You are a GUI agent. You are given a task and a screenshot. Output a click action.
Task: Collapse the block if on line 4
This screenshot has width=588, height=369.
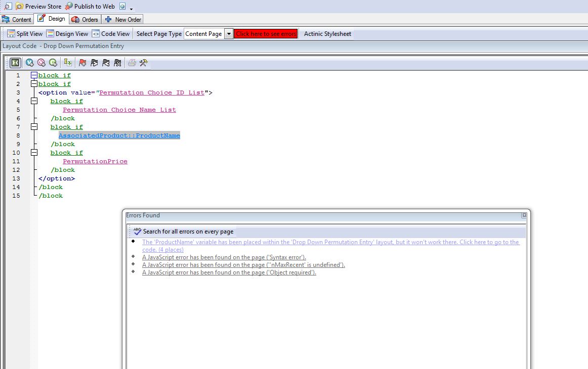34,101
